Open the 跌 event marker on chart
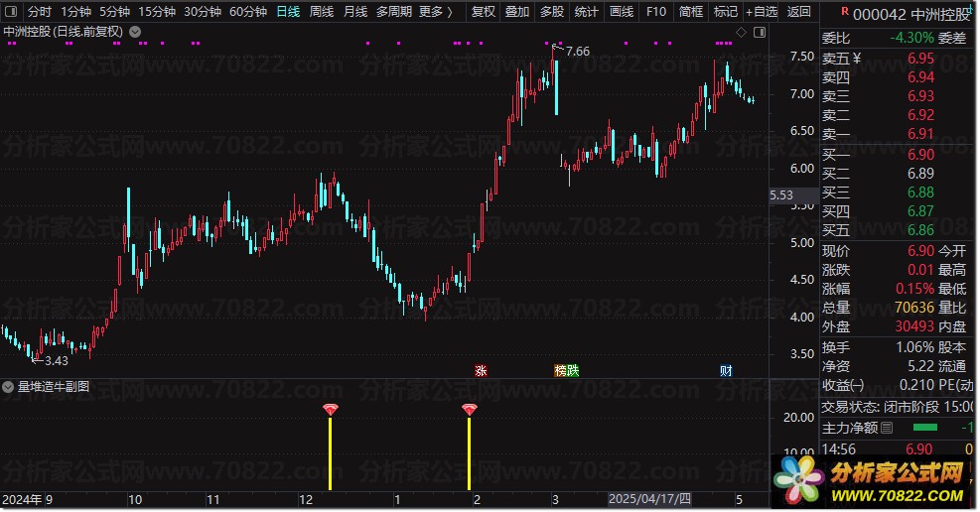 coord(573,371)
